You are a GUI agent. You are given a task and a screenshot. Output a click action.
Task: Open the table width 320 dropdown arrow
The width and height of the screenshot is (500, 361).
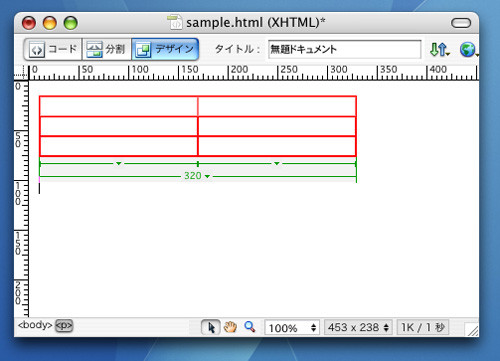(207, 176)
